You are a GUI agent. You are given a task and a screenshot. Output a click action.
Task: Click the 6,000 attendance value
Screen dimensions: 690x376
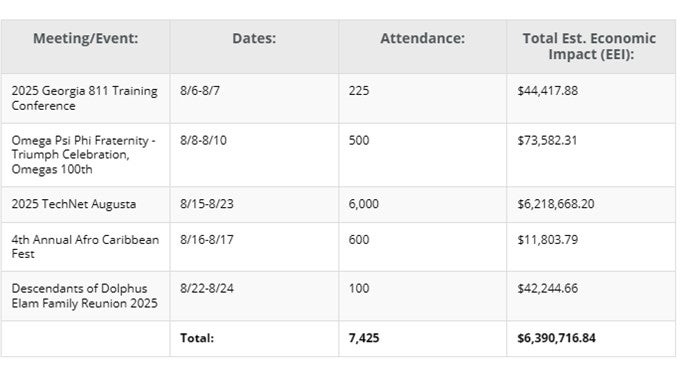(363, 204)
